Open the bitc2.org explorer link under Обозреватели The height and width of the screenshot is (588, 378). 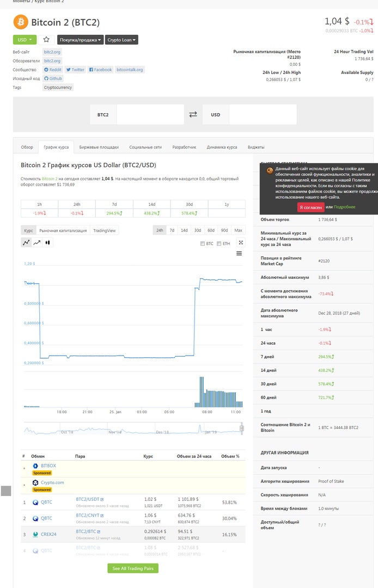(52, 61)
